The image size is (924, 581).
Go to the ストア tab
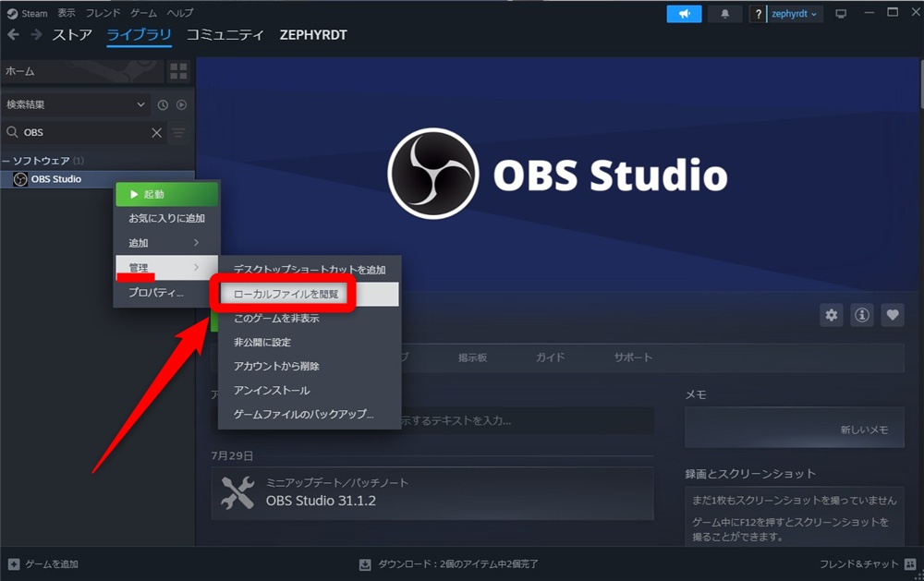[72, 35]
